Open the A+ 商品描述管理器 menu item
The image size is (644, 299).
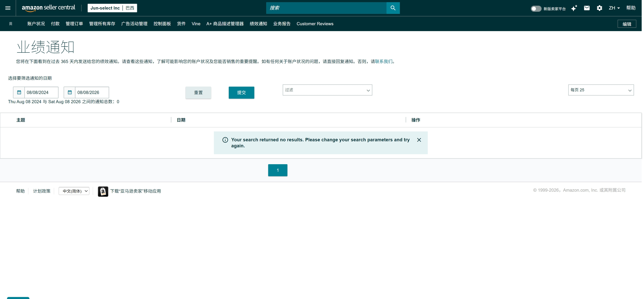[x=225, y=24]
